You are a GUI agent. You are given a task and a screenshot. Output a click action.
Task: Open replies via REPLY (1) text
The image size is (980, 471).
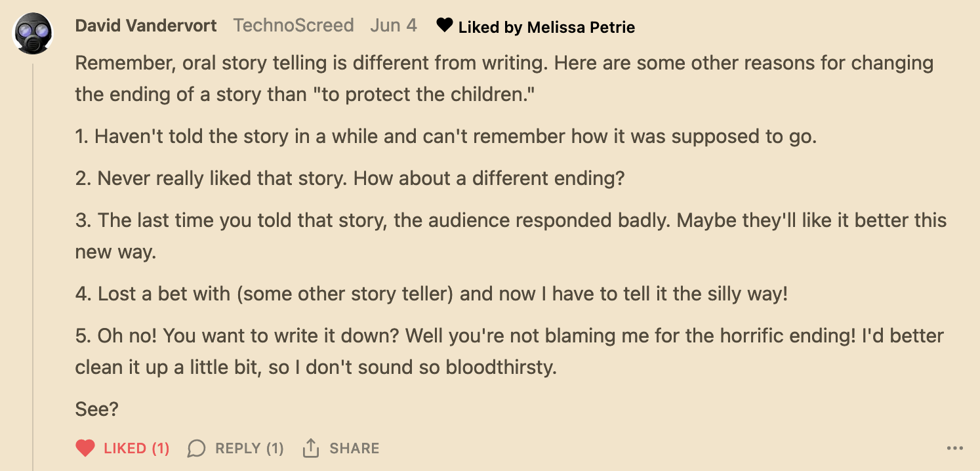pos(249,449)
